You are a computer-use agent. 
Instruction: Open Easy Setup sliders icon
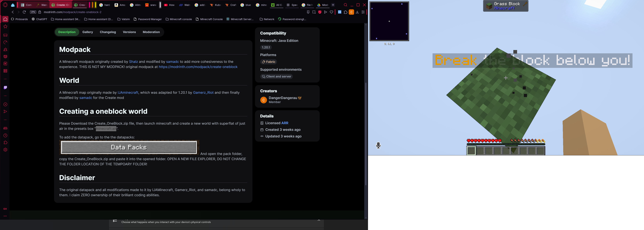[363, 12]
